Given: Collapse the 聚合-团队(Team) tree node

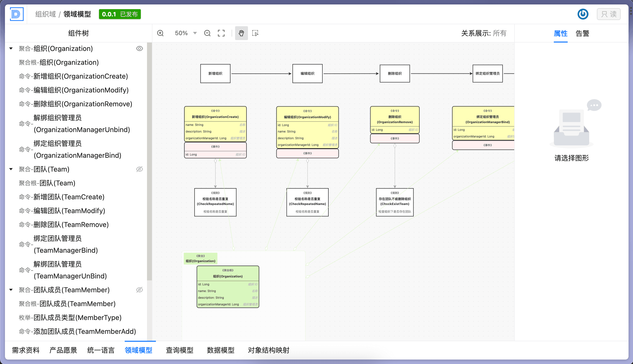Looking at the screenshot, I should click(11, 169).
